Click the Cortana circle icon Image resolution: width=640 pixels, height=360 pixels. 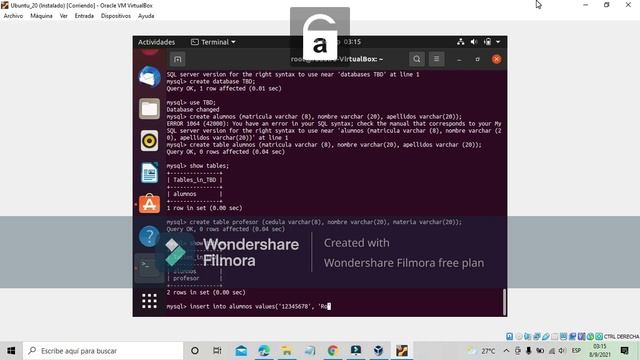[195, 351]
